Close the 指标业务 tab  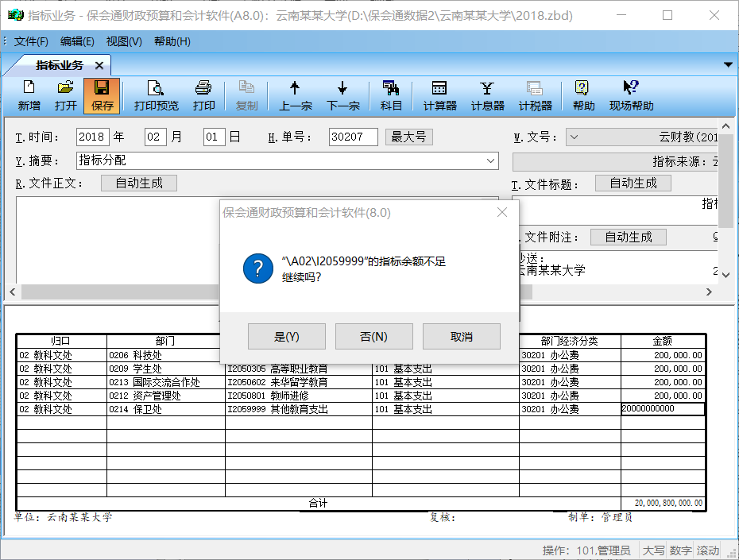tap(99, 65)
